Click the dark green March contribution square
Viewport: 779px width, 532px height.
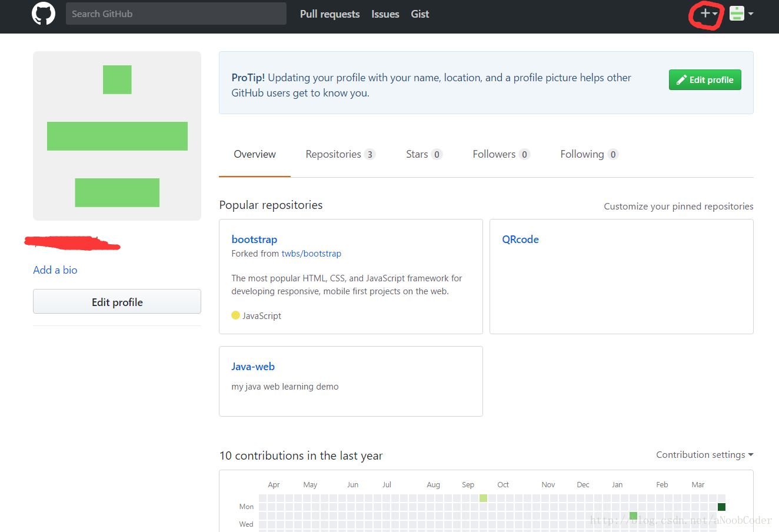(x=721, y=507)
